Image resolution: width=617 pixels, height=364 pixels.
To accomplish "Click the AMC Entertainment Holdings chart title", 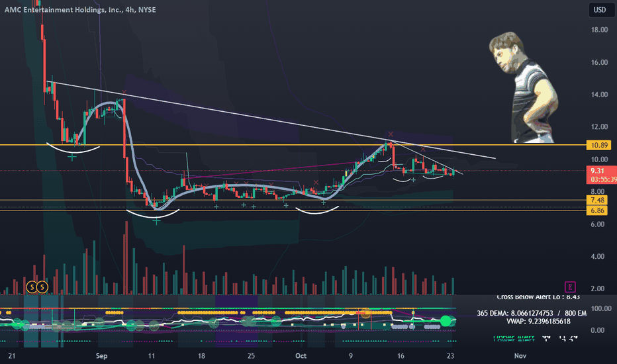I will (80, 10).
